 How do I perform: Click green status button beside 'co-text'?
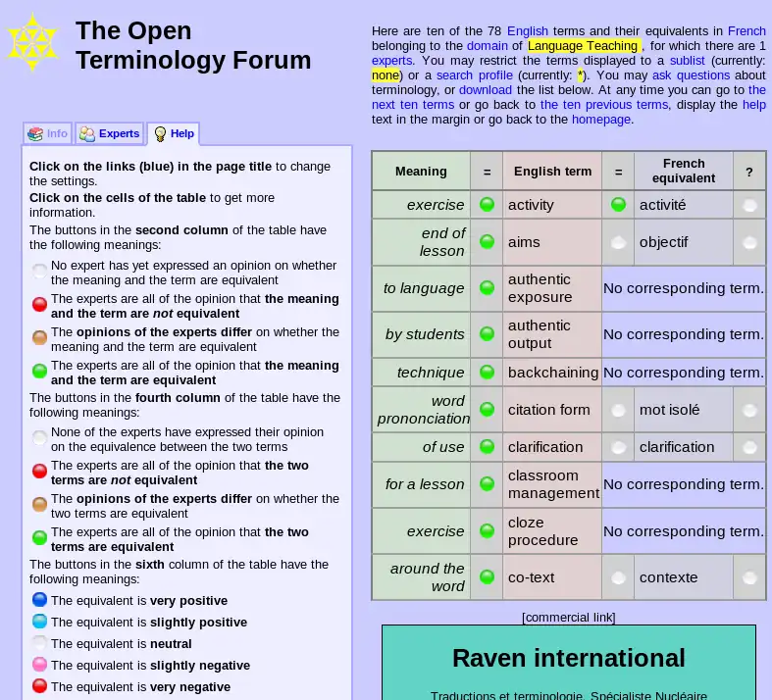coord(487,577)
